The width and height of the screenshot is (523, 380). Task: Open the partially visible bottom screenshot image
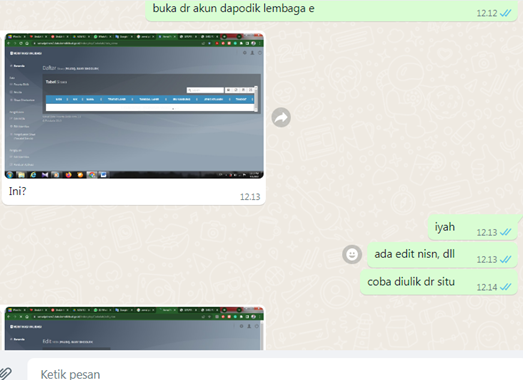[134, 328]
